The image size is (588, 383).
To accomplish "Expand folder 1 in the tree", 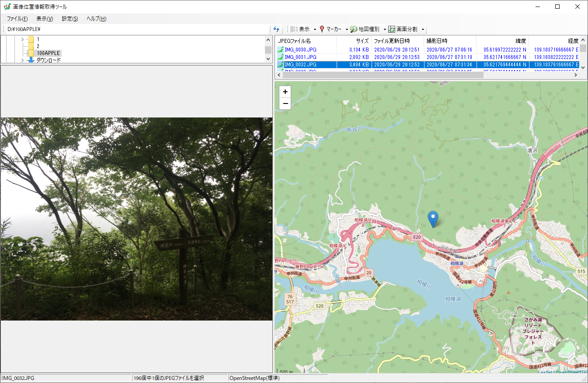I will click(x=23, y=39).
